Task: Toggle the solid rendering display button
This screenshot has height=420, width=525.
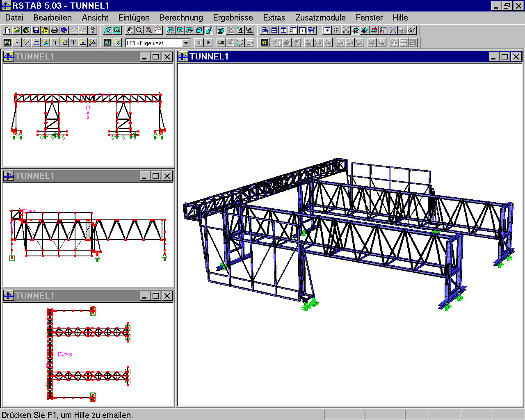Action: (x=221, y=30)
